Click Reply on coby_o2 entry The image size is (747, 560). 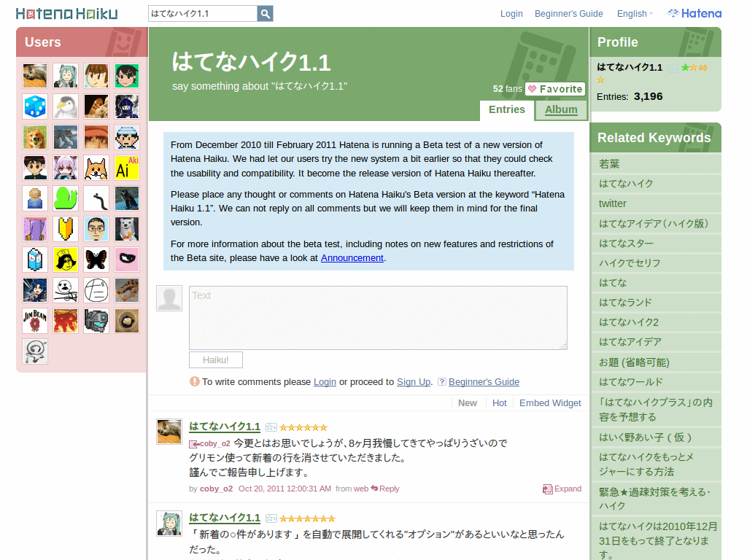pyautogui.click(x=385, y=489)
